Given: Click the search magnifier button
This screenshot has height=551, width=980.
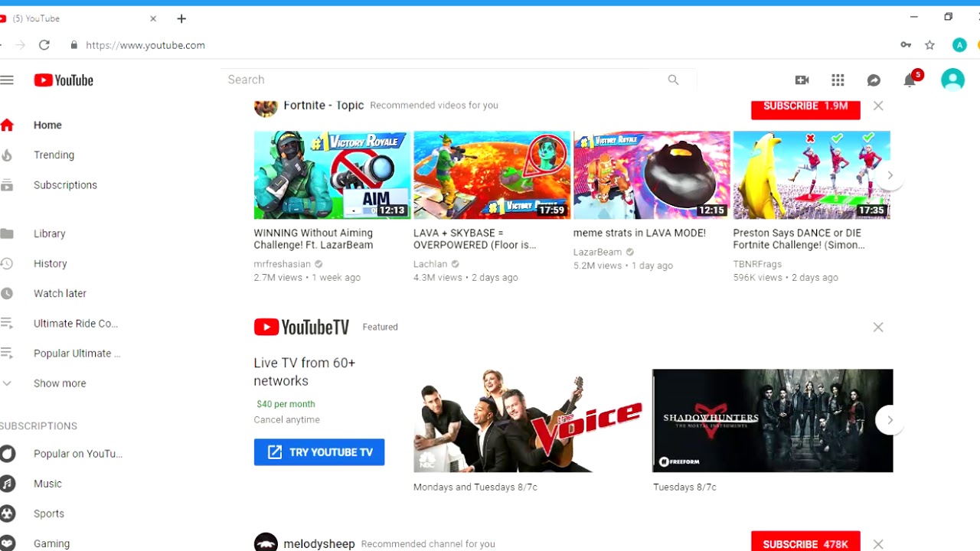Looking at the screenshot, I should click(673, 80).
